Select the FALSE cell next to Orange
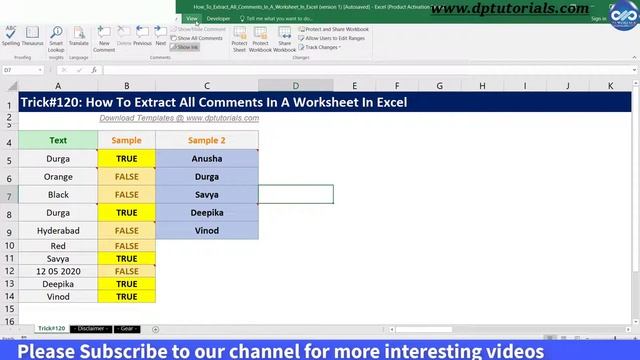 point(127,177)
